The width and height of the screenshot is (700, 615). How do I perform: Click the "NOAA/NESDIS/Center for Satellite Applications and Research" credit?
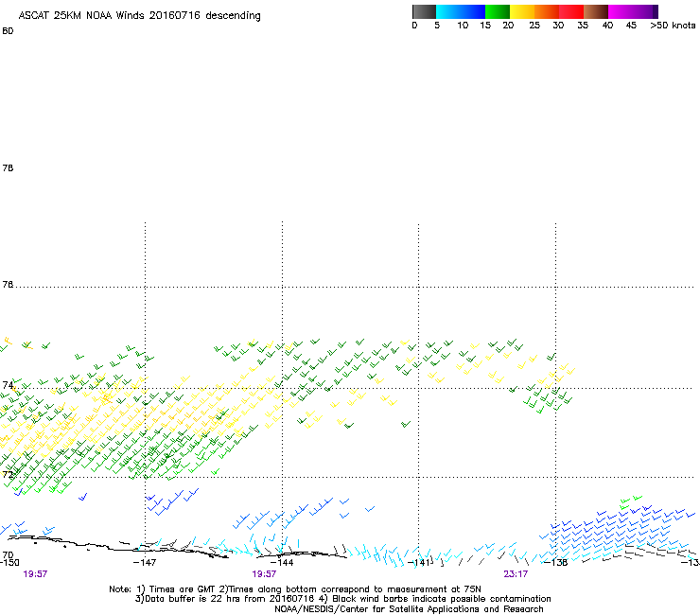(409, 609)
